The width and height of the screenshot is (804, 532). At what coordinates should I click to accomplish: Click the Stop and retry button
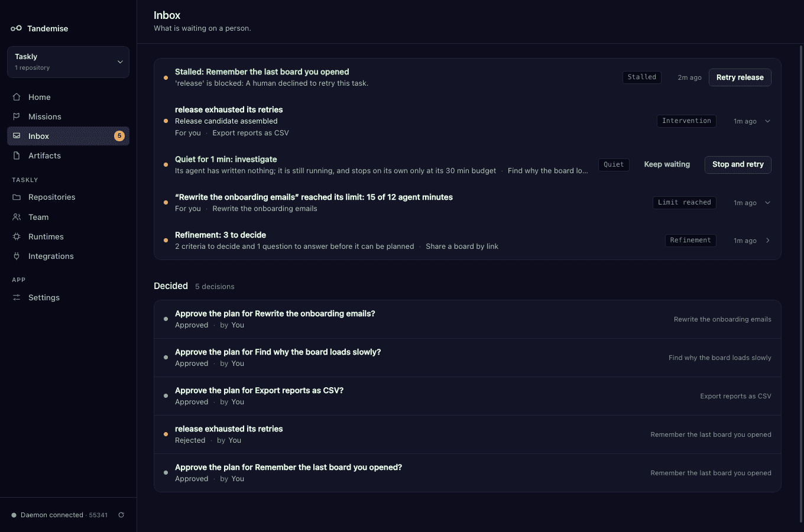(x=738, y=164)
